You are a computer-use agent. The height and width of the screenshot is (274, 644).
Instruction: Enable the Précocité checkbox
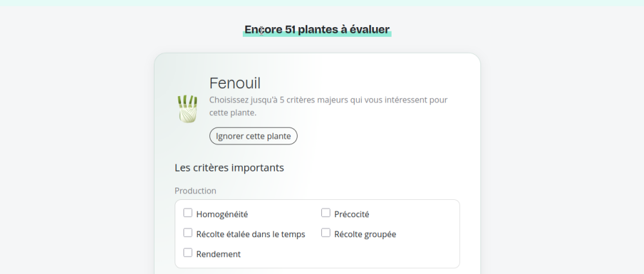326,213
